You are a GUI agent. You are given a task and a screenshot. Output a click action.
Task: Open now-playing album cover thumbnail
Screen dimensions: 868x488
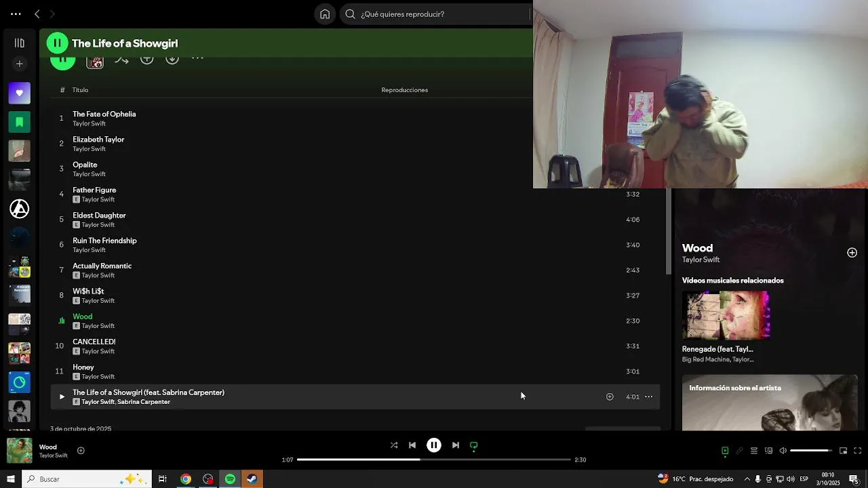pos(20,451)
